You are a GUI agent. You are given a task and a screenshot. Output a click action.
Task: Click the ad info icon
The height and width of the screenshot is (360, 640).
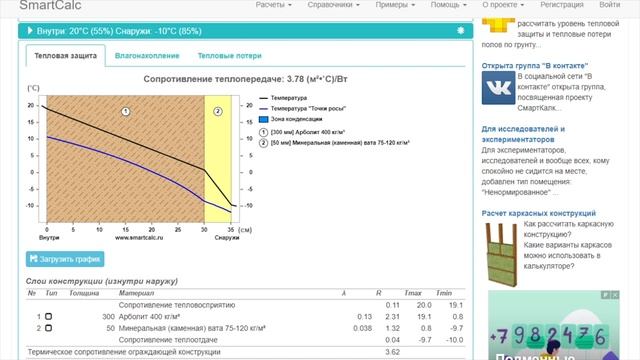pos(605,295)
